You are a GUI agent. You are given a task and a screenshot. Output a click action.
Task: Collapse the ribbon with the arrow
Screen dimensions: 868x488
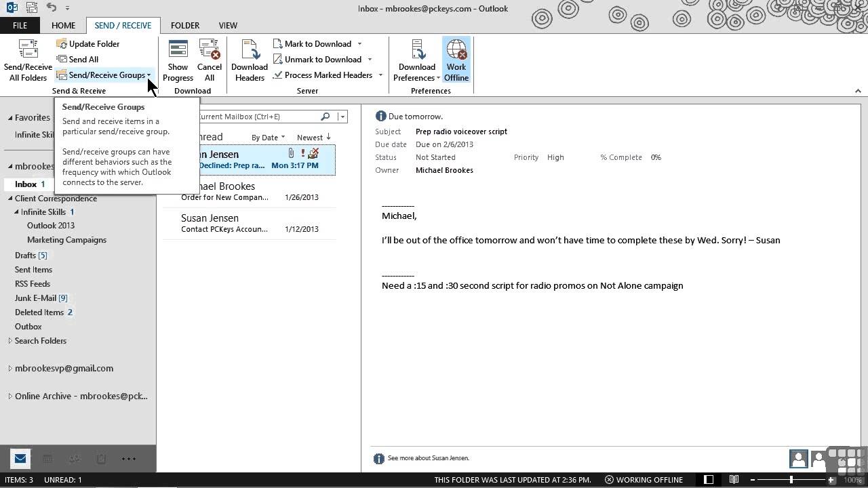point(858,91)
